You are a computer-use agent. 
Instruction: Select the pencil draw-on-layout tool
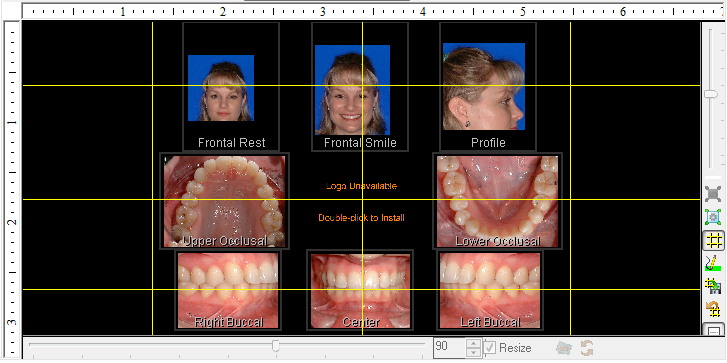coord(713,263)
